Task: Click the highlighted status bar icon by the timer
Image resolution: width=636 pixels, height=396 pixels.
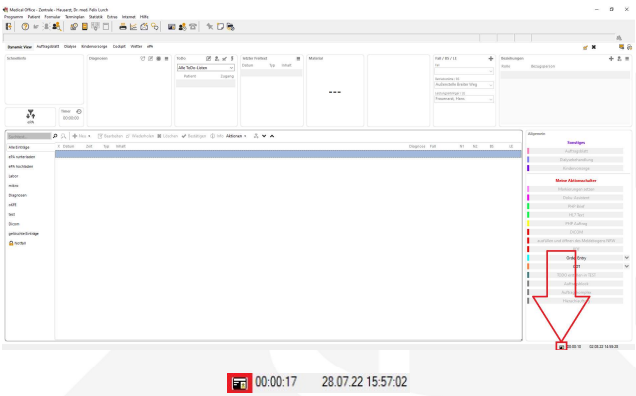Action: pyautogui.click(x=561, y=346)
